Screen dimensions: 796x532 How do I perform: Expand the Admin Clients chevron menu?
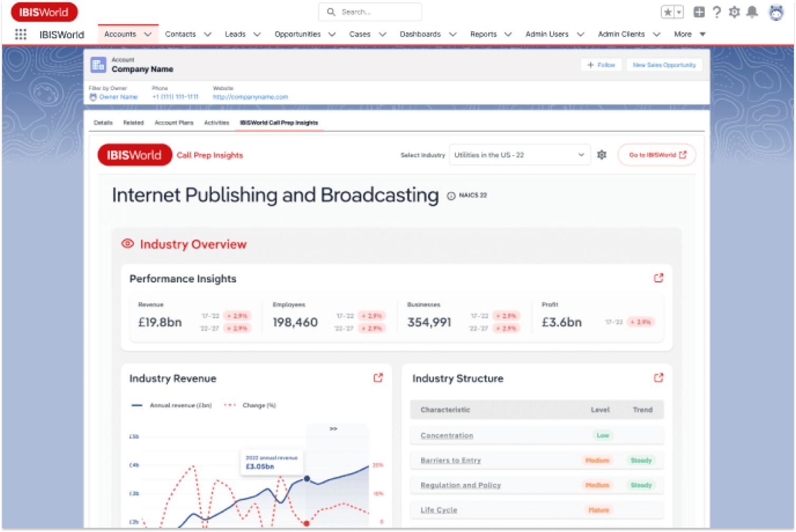[657, 34]
